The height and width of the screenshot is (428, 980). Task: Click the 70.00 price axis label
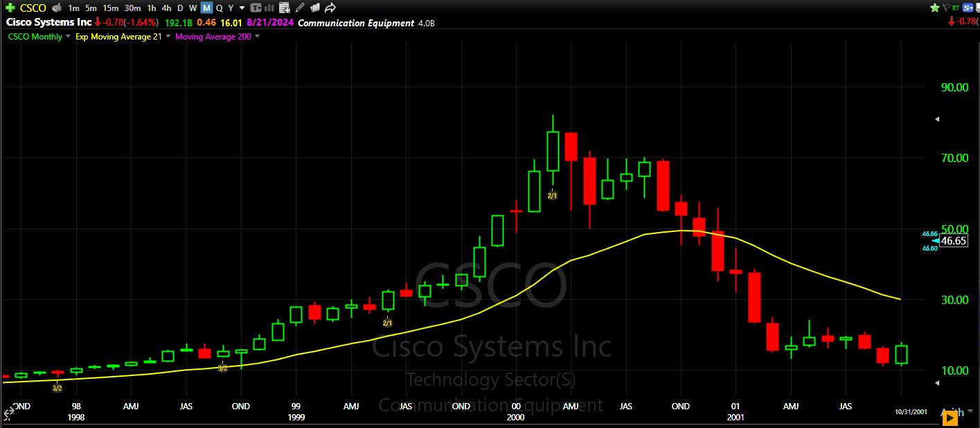pyautogui.click(x=954, y=158)
